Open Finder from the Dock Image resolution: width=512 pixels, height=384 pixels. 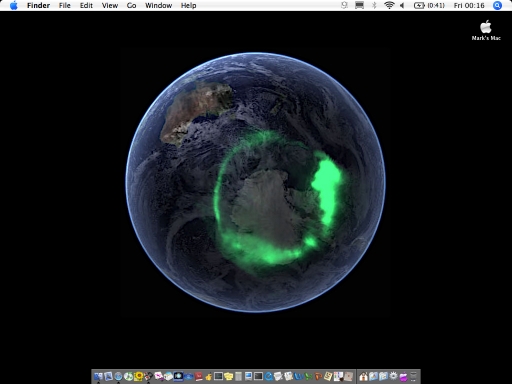point(98,376)
